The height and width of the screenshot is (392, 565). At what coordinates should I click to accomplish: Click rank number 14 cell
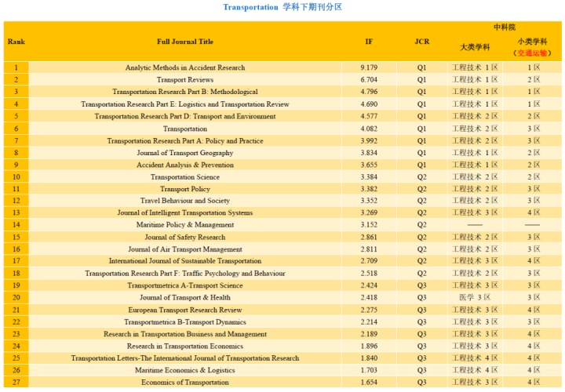(x=16, y=225)
